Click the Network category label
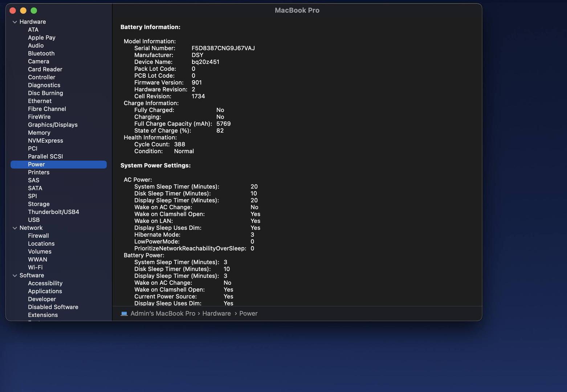This screenshot has height=392, width=567. click(31, 228)
